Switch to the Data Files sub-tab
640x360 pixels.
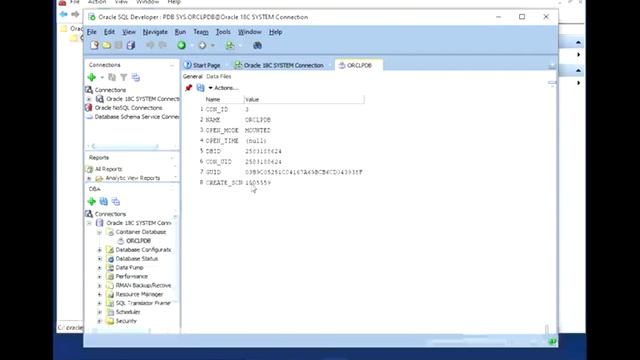pos(219,77)
